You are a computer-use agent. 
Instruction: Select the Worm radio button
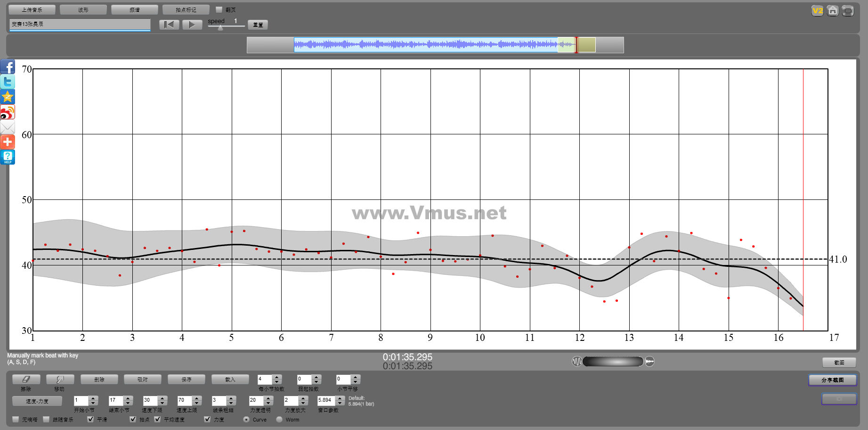(279, 419)
